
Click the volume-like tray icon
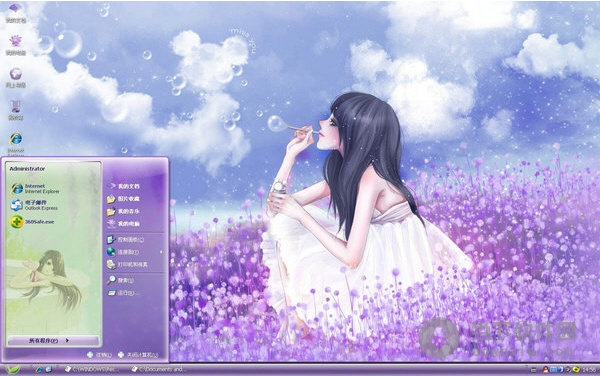tap(568, 370)
